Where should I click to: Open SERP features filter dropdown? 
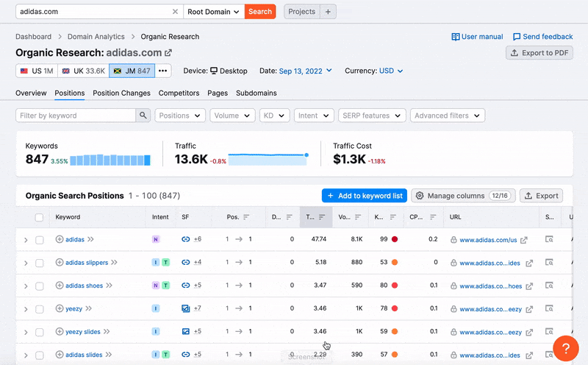click(x=372, y=116)
